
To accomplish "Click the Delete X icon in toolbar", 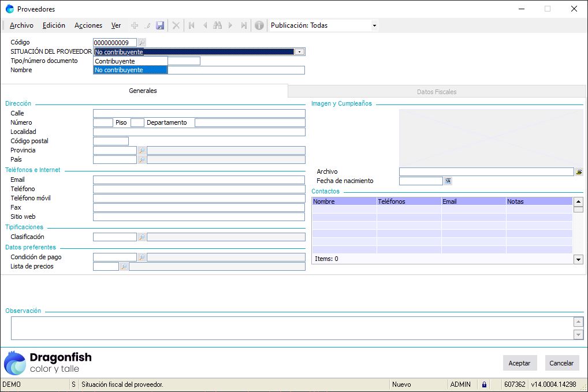I will 176,25.
